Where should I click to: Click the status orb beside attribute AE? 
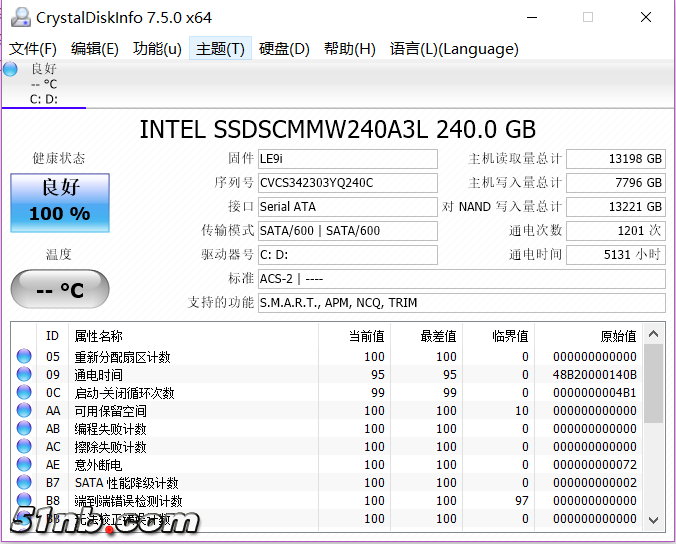[24, 465]
